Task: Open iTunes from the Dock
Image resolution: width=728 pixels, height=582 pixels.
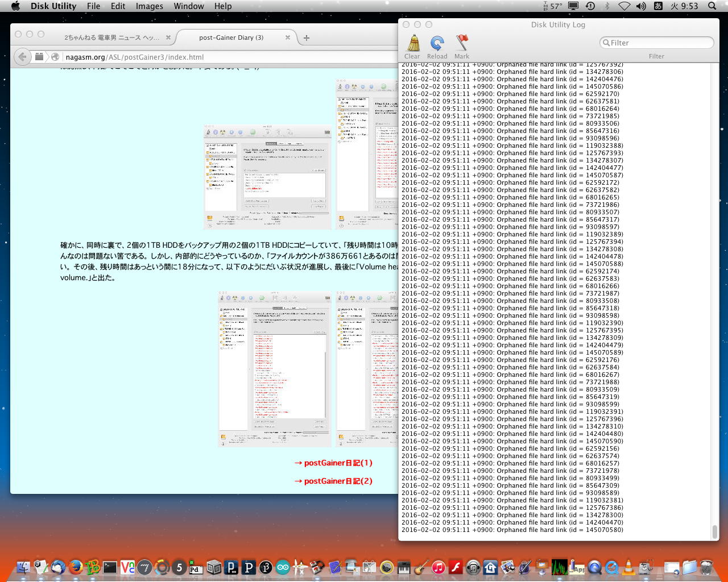Action: coord(439,567)
